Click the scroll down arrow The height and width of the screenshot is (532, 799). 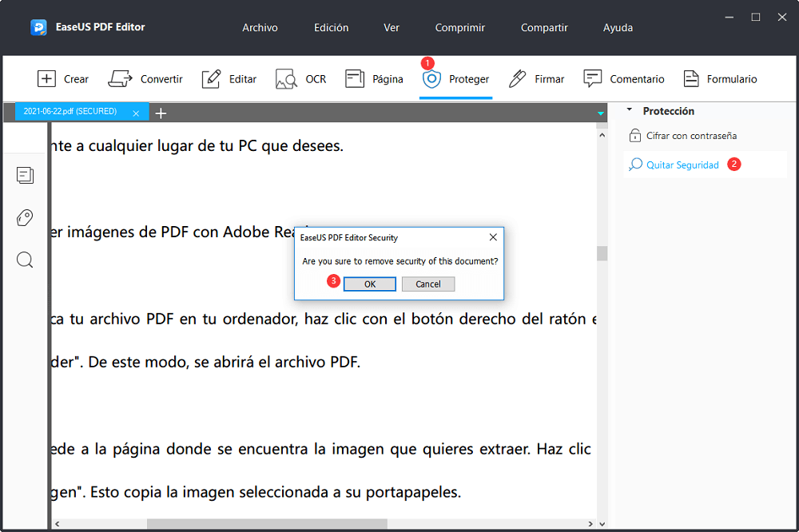point(602,524)
